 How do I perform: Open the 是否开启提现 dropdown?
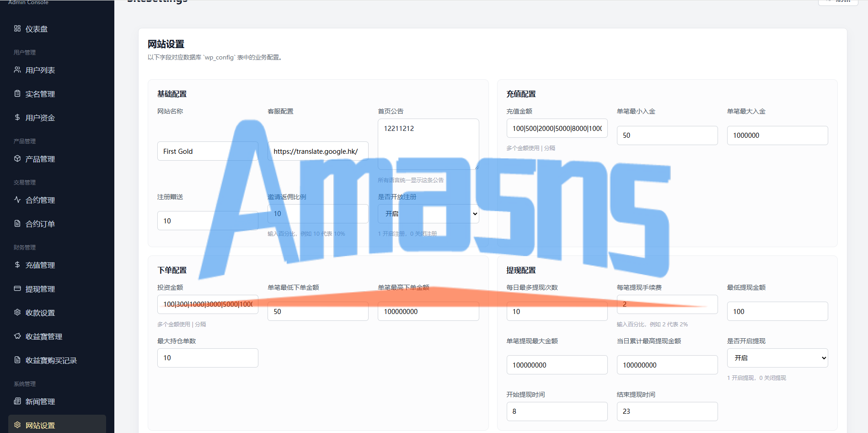(x=777, y=358)
